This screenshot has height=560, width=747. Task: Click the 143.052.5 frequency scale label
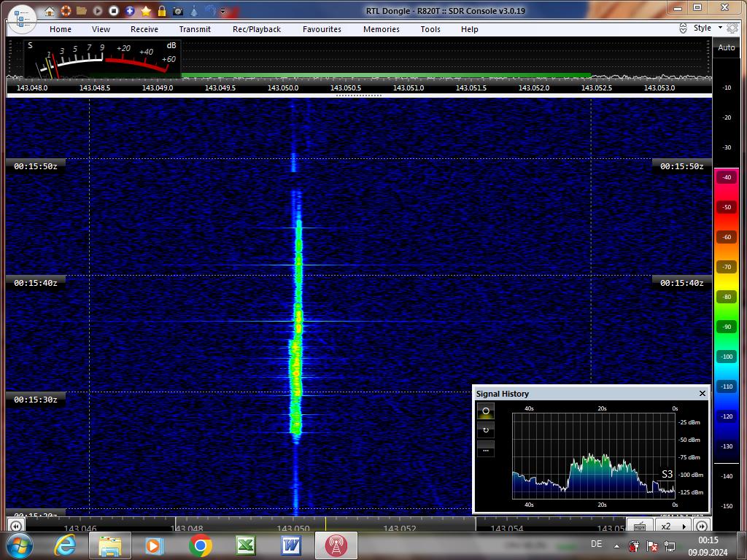pyautogui.click(x=597, y=88)
